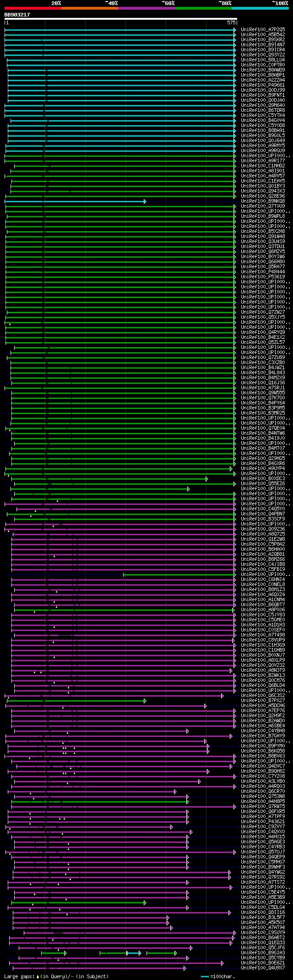
Task: Select the UniRef100_A6QXZ4 label
Action: pyautogui.click(x=263, y=595)
